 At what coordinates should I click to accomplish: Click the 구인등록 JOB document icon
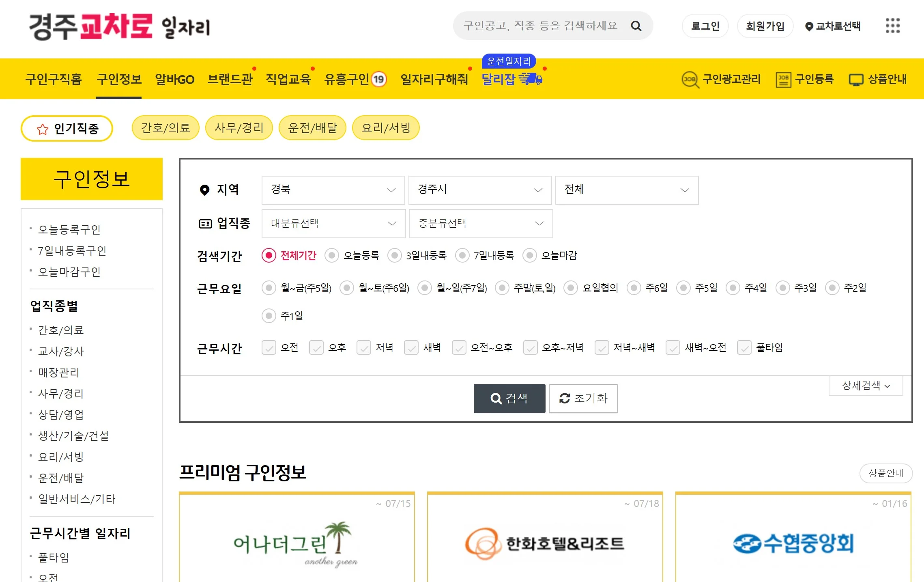point(783,80)
